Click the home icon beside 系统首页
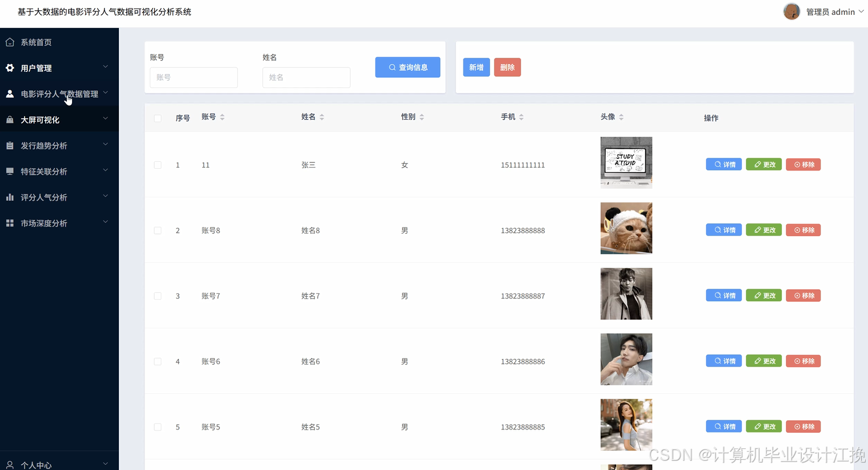Screen dimensions: 868x470 pos(10,42)
